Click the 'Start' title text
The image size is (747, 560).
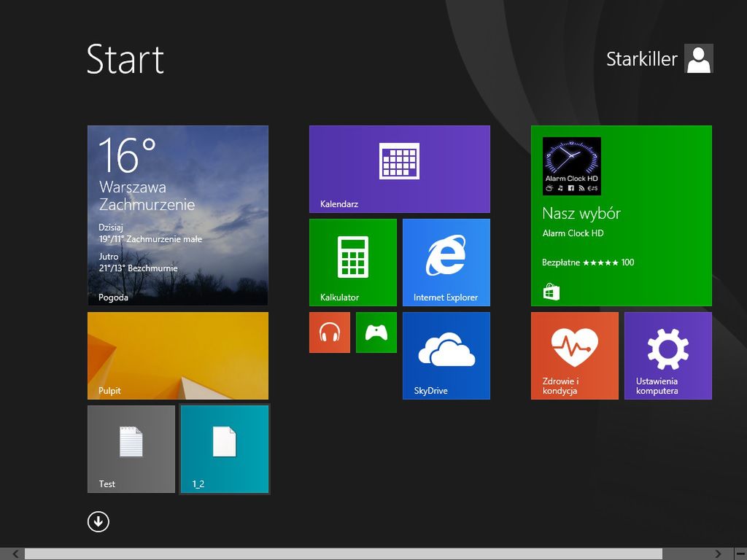(125, 59)
